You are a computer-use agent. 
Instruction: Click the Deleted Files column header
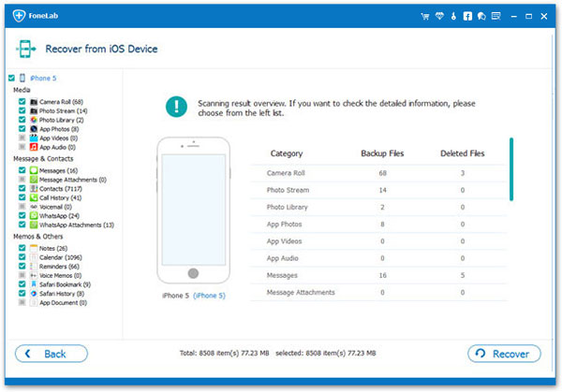pyautogui.click(x=463, y=153)
